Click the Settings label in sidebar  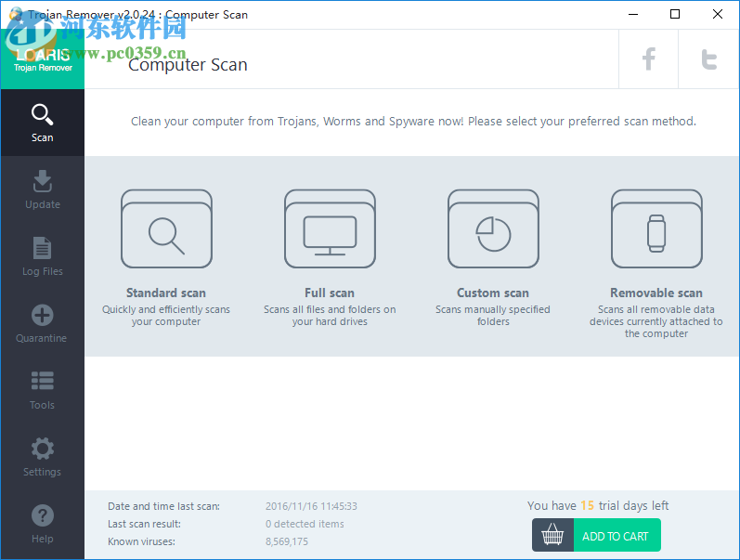coord(42,472)
